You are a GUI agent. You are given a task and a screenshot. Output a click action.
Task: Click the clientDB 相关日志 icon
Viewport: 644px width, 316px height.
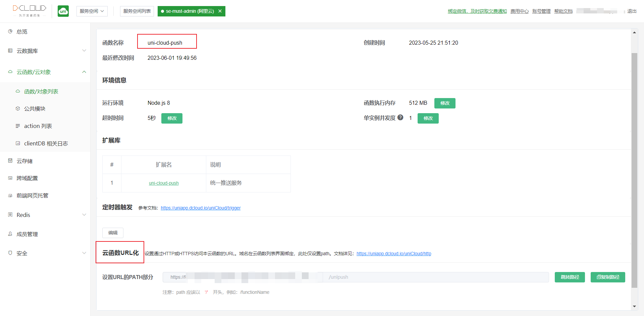18,143
